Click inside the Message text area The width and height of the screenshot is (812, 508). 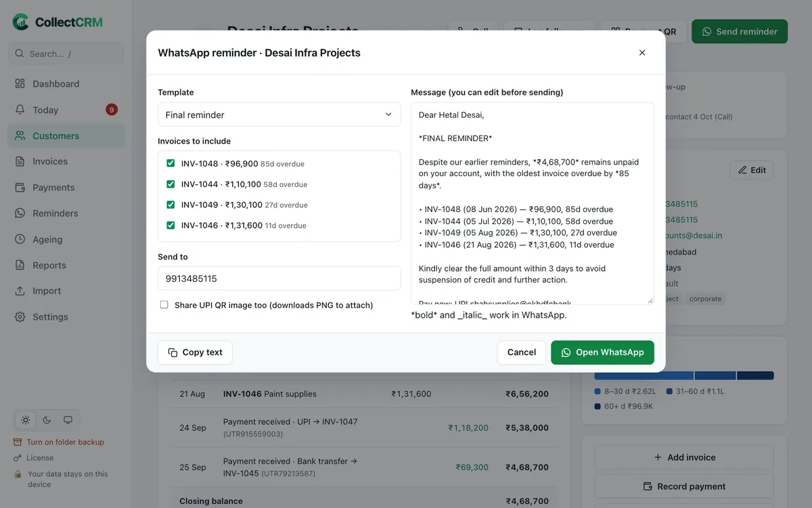point(533,203)
